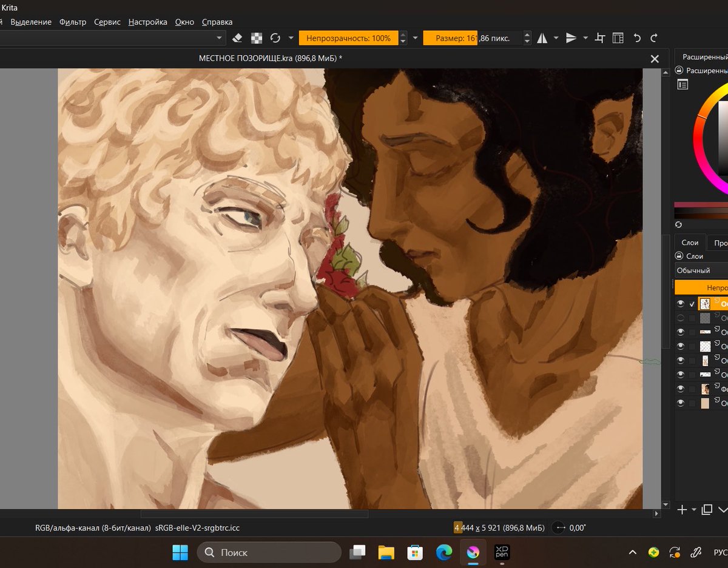Open XP-Pen app from taskbar

tap(502, 552)
